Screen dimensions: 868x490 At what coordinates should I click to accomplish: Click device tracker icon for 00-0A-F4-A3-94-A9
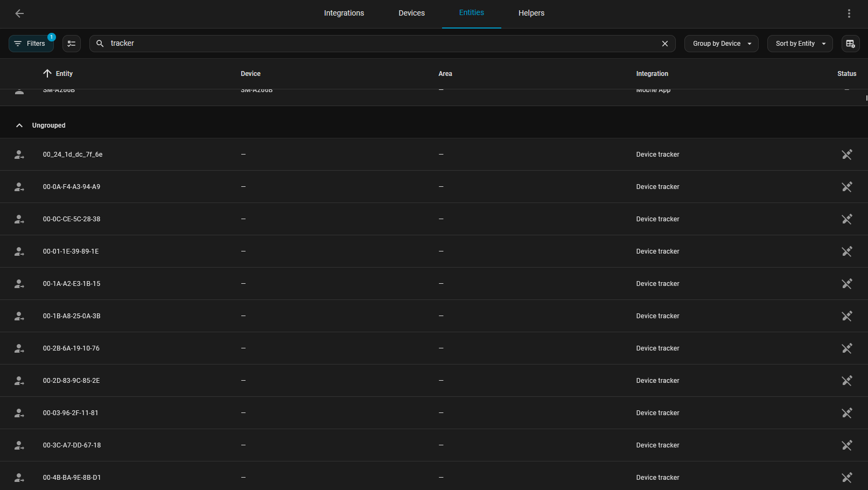[x=19, y=187]
